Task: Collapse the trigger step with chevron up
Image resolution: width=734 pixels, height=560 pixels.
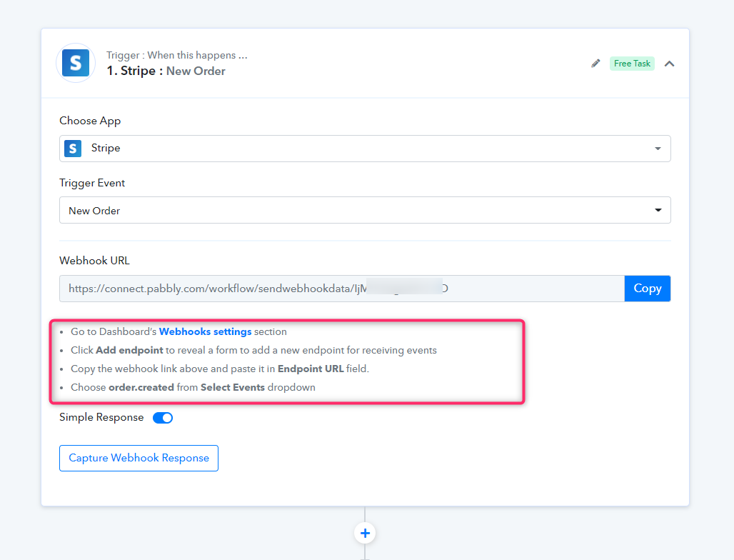Action: tap(670, 64)
